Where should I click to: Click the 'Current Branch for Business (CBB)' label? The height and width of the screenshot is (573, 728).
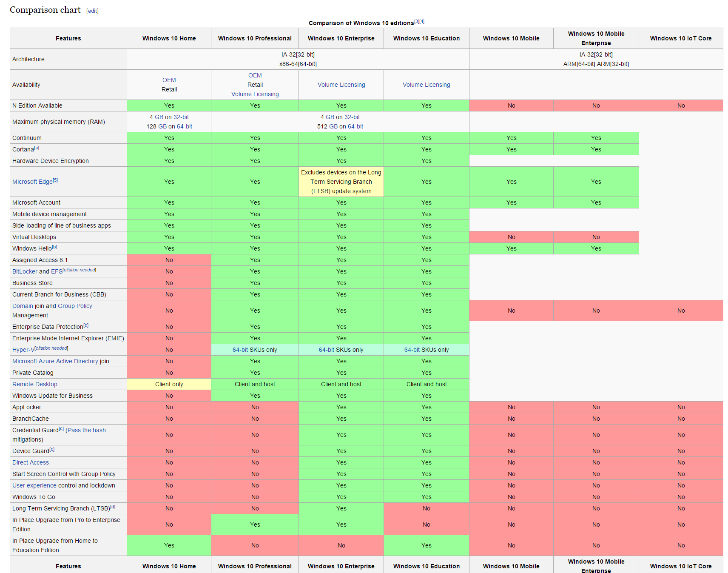tap(59, 294)
